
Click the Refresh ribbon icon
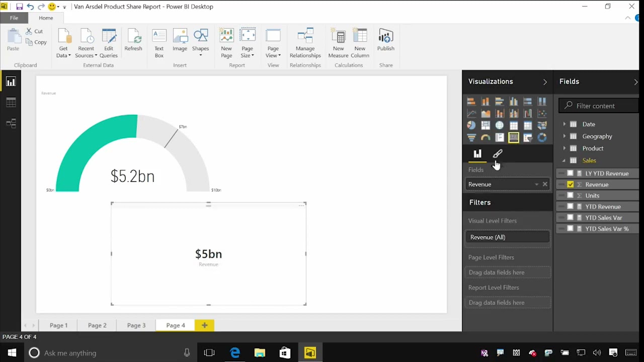point(133,40)
